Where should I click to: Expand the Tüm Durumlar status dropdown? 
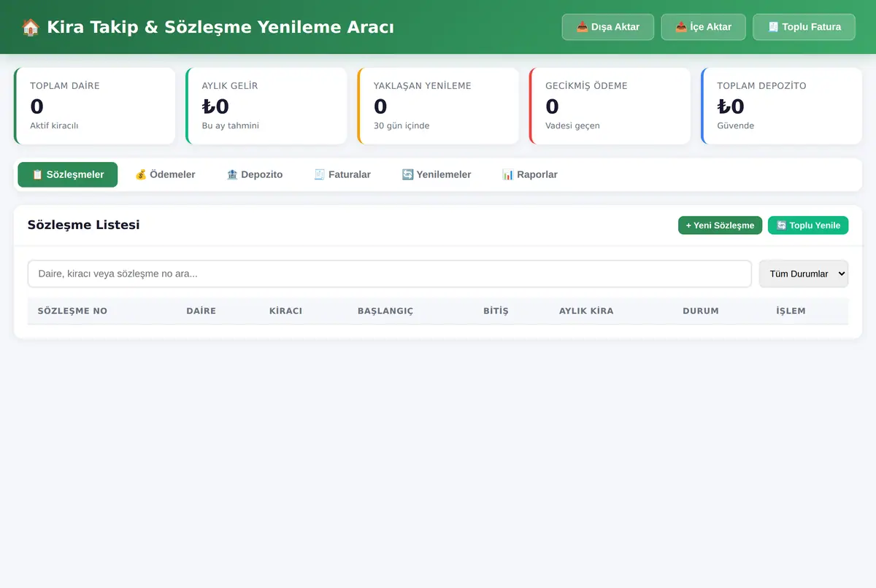tap(804, 274)
